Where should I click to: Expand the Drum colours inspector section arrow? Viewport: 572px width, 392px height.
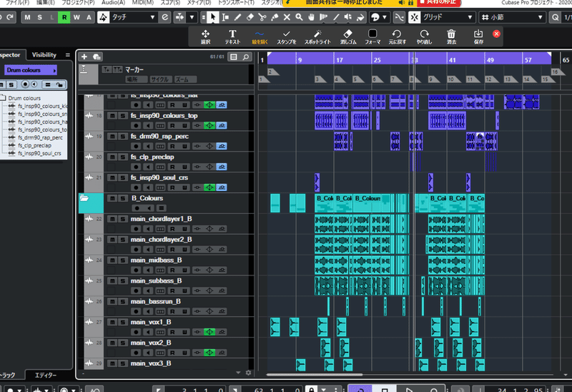coord(55,70)
